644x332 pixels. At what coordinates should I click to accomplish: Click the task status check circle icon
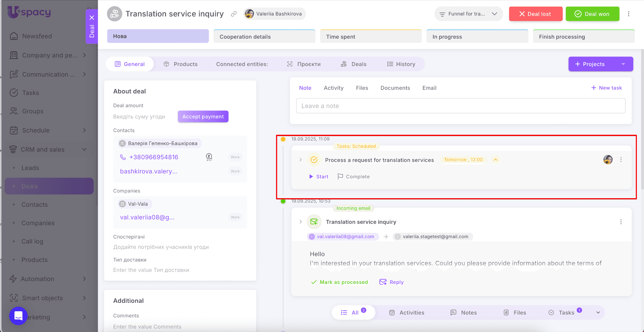point(314,160)
